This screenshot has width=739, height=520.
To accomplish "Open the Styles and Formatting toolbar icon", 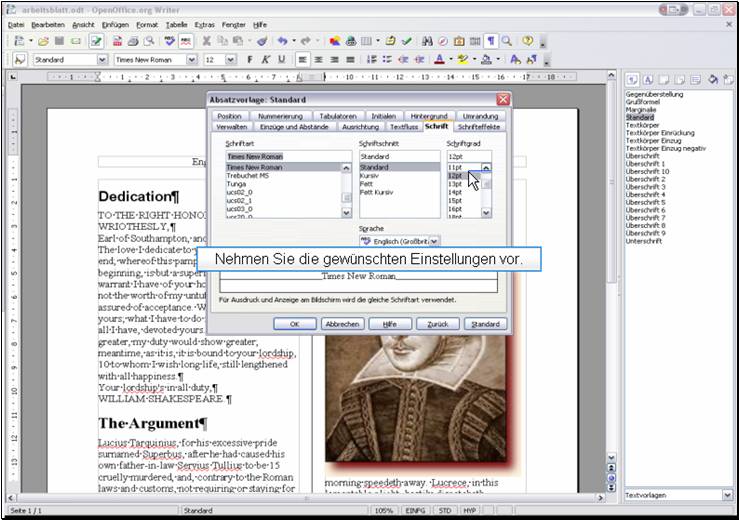I will coord(20,60).
